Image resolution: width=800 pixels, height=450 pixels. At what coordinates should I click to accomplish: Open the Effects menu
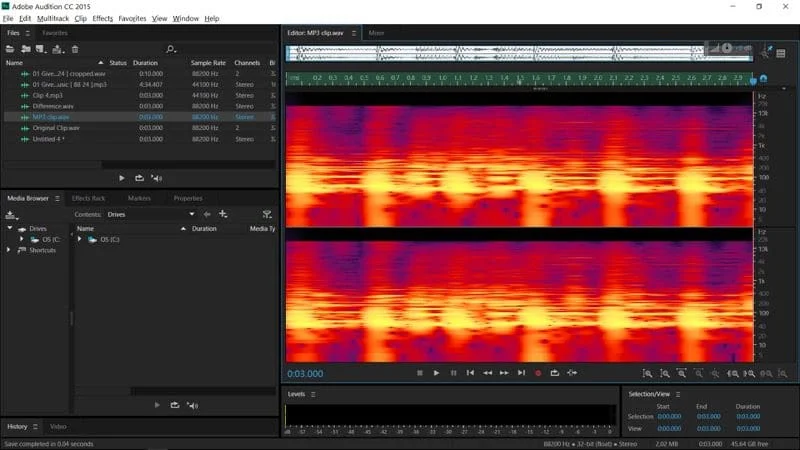pos(103,18)
